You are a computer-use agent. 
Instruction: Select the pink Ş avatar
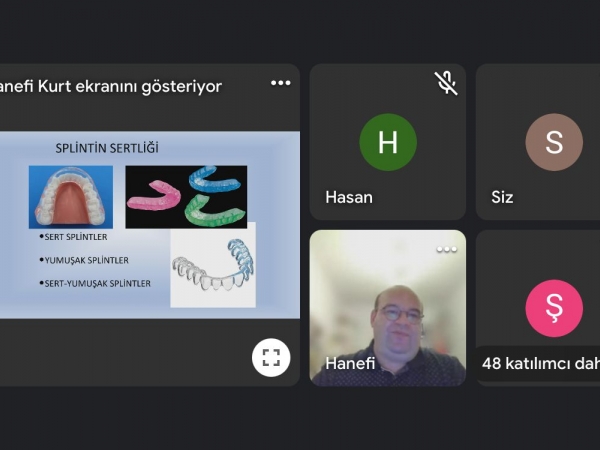pyautogui.click(x=554, y=308)
